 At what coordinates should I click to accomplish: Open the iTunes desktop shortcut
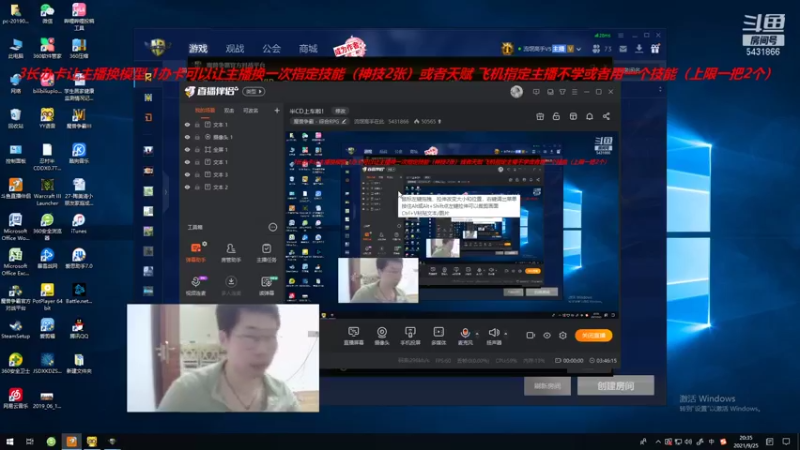(79, 223)
